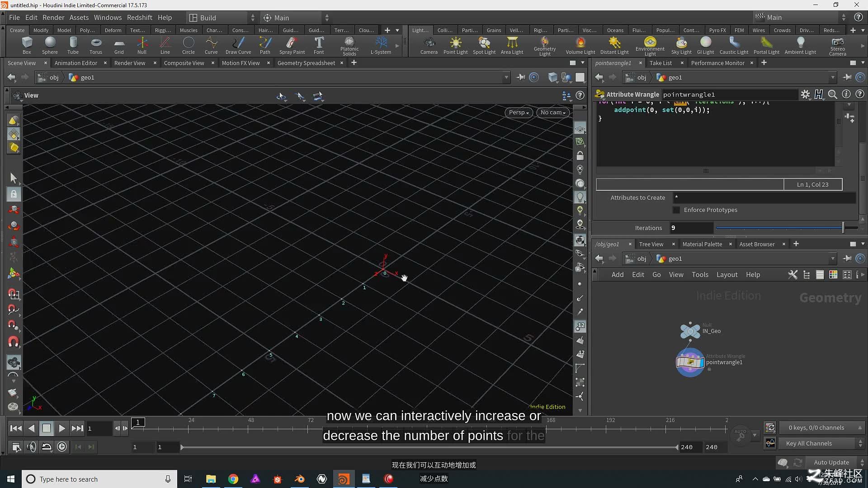Open the Key All Channels dropdown
Viewport: 868px width, 488px height.
[822, 443]
